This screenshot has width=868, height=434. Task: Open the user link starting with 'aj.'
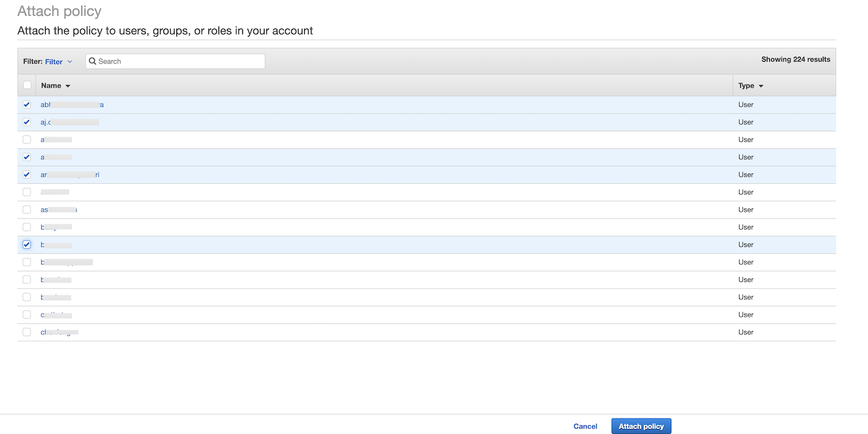coord(69,122)
